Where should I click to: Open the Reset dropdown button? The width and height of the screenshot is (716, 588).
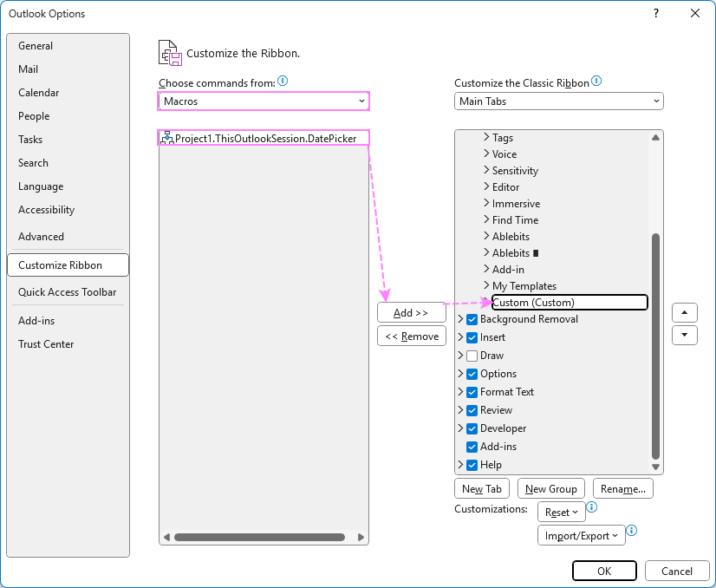click(x=561, y=513)
